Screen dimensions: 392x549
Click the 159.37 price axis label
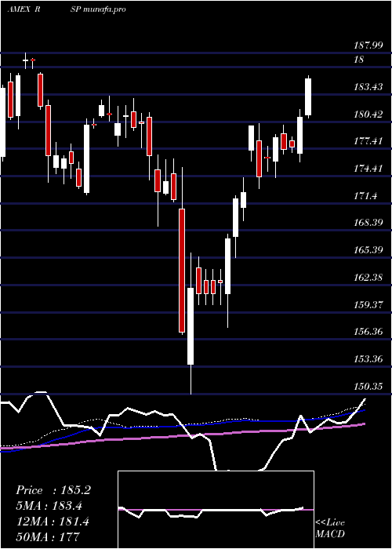click(x=368, y=304)
